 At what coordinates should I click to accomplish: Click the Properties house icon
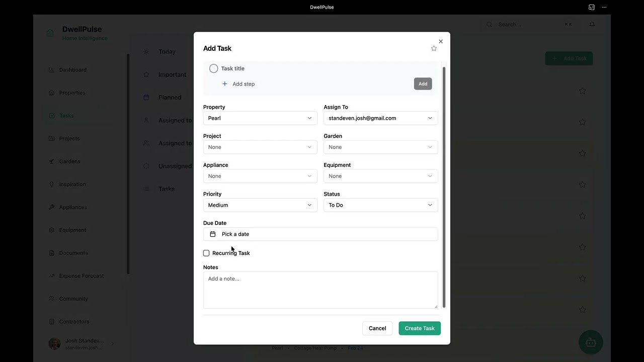point(51,93)
